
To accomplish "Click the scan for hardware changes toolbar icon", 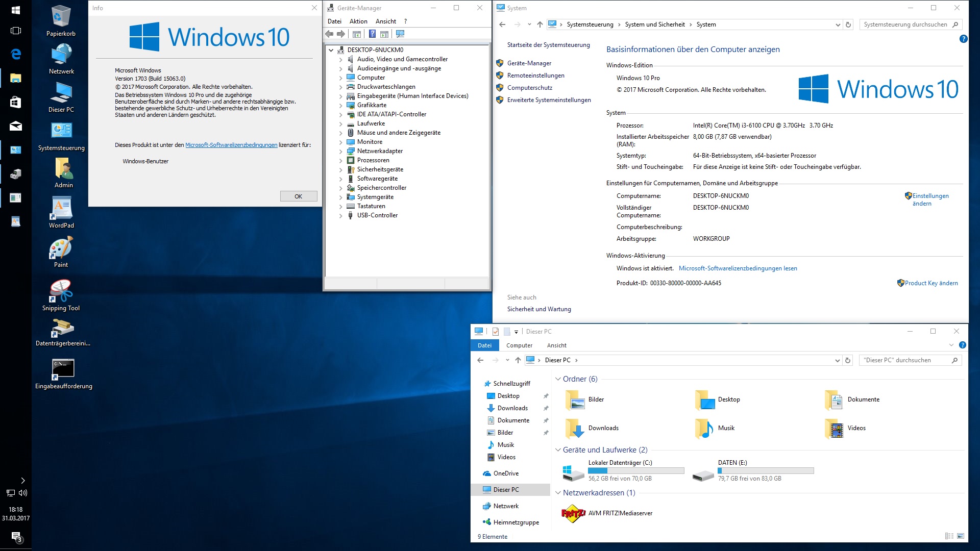I will [400, 34].
